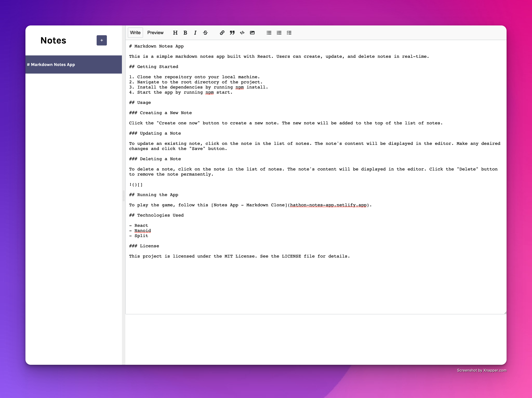Click the Xnapper.com screenshot watermark
532x398 pixels.
tap(481, 370)
